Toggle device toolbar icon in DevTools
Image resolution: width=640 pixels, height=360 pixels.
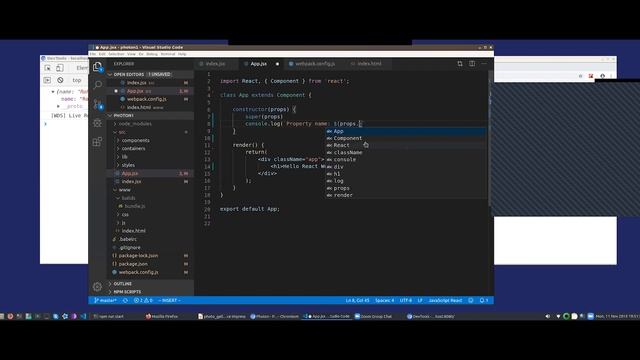pyautogui.click(x=60, y=68)
